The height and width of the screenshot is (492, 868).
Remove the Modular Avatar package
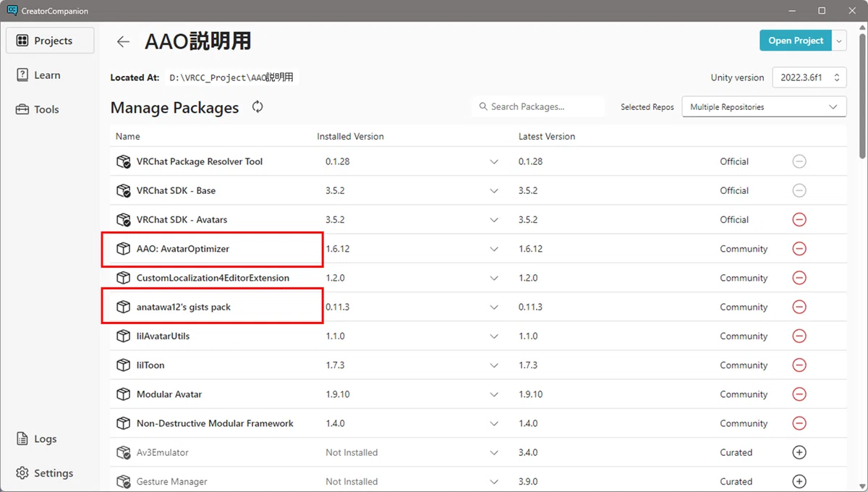point(799,394)
